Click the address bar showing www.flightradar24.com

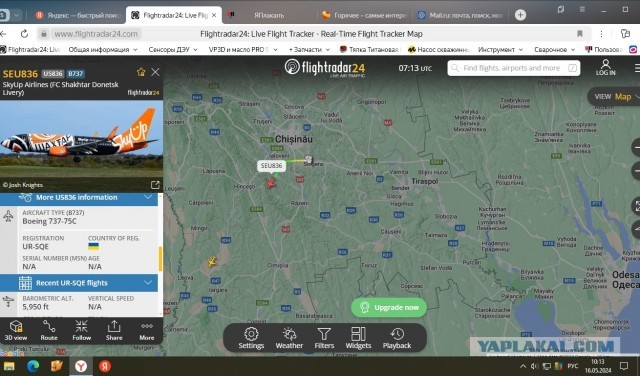coord(96,34)
